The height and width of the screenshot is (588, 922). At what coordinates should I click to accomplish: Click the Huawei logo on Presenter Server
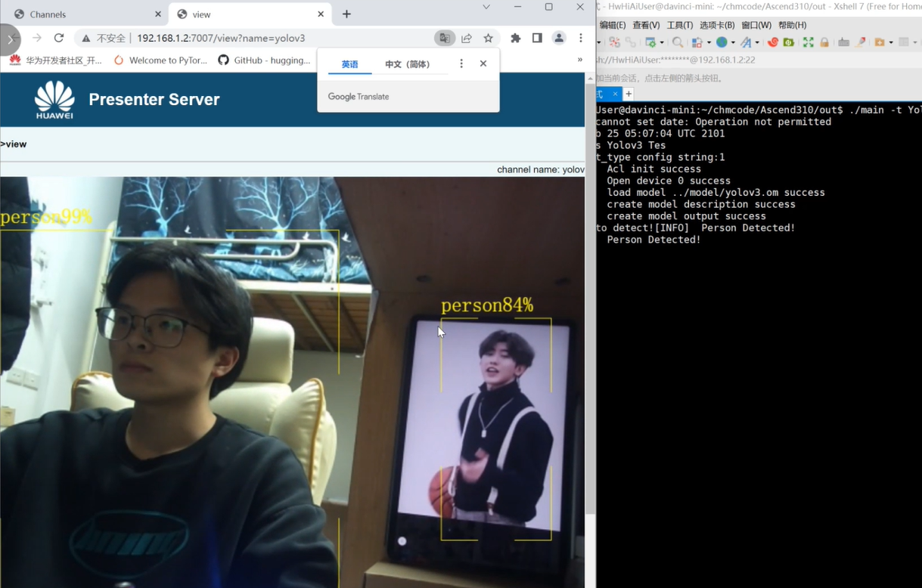[54, 100]
